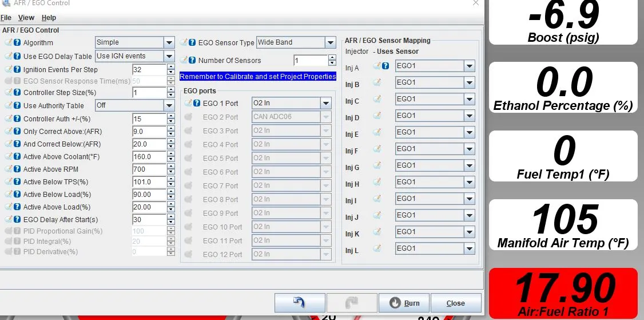Click the Active Below Load(%) value field
Viewport: 644px width, 320px height.
click(149, 194)
